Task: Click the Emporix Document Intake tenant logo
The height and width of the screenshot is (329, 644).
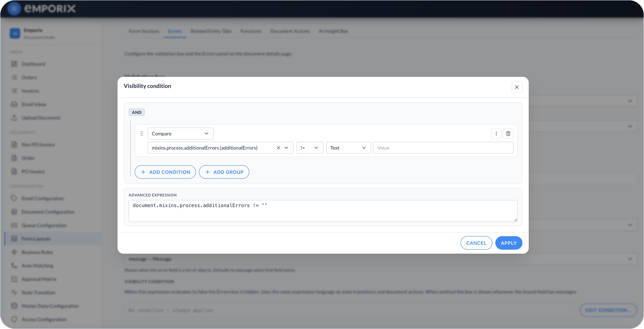Action: [15, 33]
